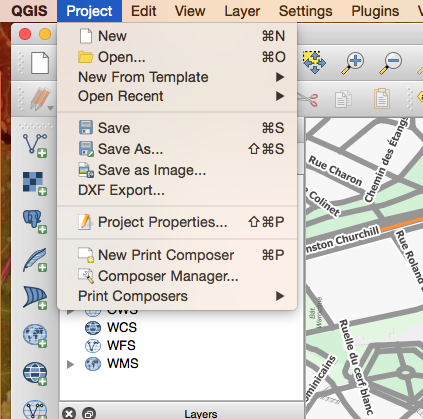This screenshot has height=419, width=423.
Task: Toggle editing with the pencils icon
Action: (x=39, y=99)
